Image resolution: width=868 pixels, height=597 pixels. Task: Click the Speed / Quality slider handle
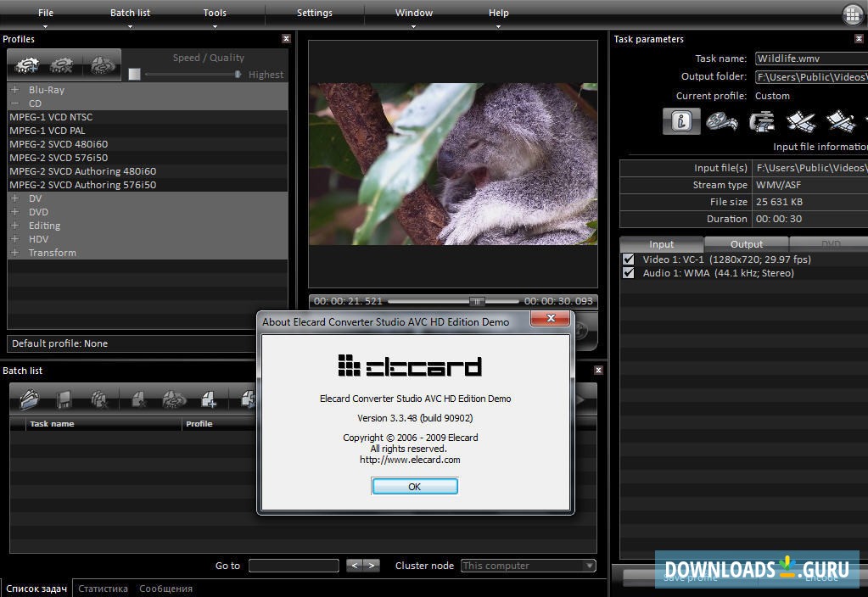pyautogui.click(x=238, y=74)
